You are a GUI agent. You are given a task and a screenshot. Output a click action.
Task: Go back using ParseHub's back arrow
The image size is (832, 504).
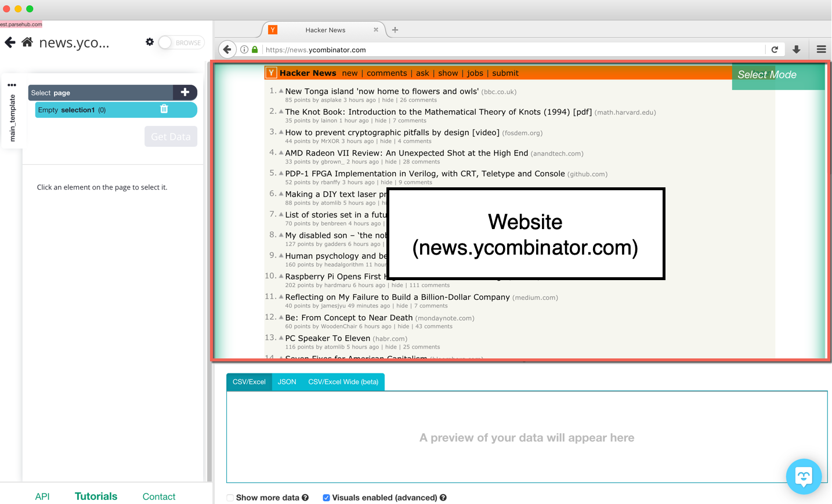pyautogui.click(x=10, y=42)
